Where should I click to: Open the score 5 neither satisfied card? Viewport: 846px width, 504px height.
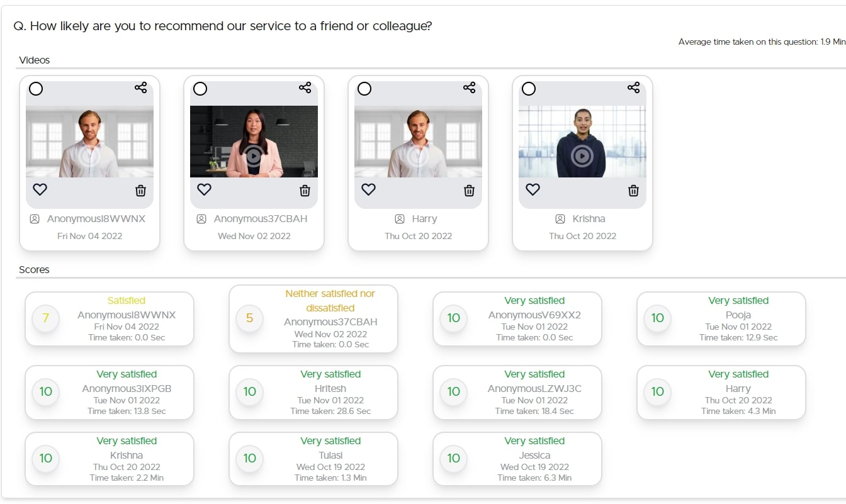[313, 319]
